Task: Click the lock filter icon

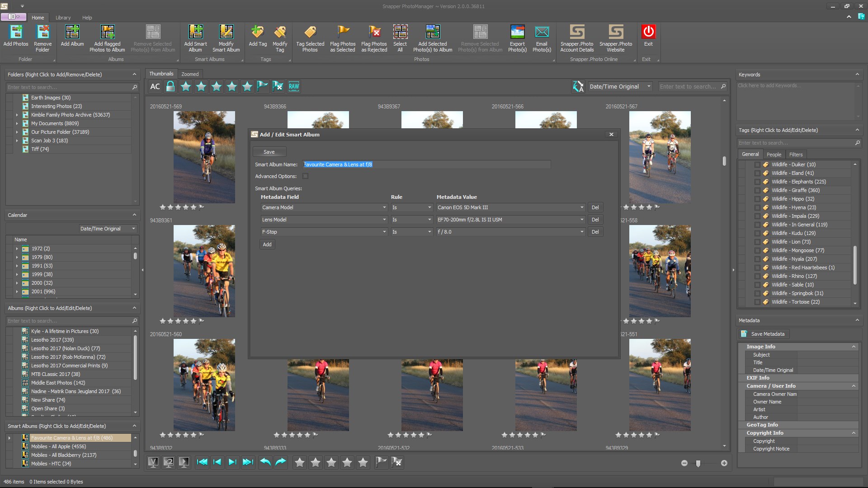Action: pos(170,86)
